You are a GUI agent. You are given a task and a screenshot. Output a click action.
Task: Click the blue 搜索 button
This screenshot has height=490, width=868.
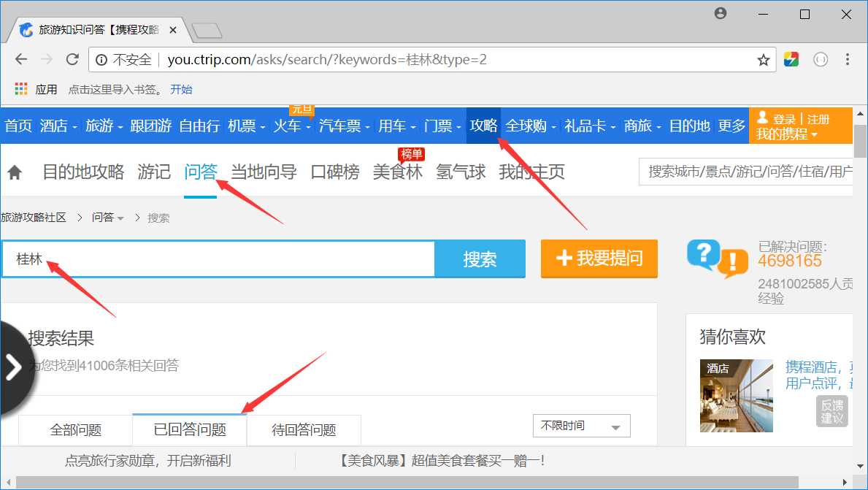click(x=480, y=259)
